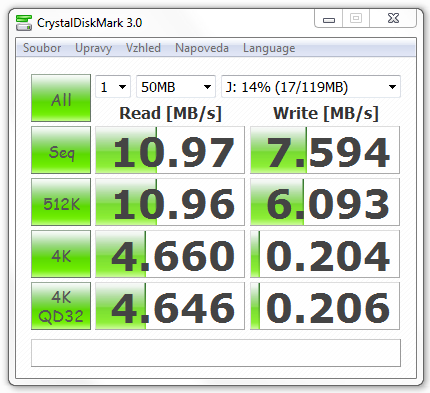Click the 4K write value 0.204
Screen dimensions: 430x393
point(325,254)
